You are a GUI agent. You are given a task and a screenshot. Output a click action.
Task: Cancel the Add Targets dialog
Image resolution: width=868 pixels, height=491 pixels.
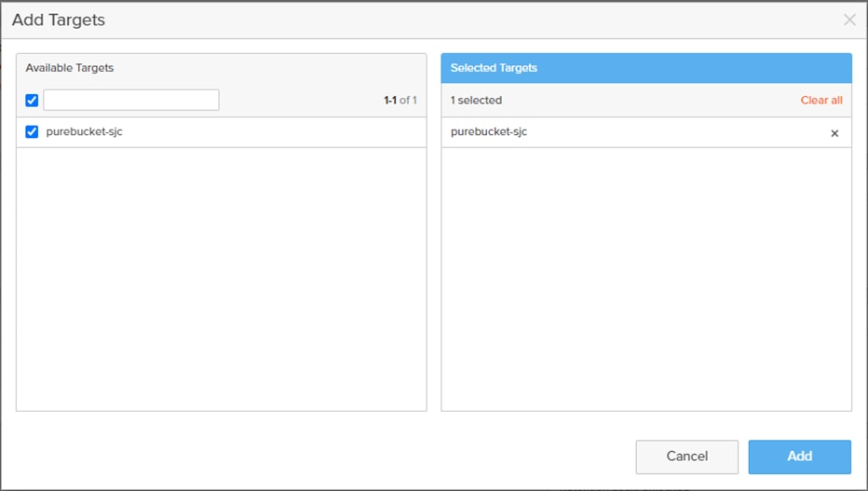(686, 457)
